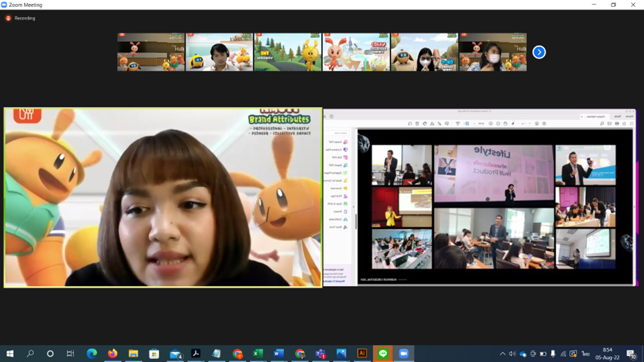Open OneDrive cloud tray icon
The height and width of the screenshot is (362, 644).
point(523,354)
